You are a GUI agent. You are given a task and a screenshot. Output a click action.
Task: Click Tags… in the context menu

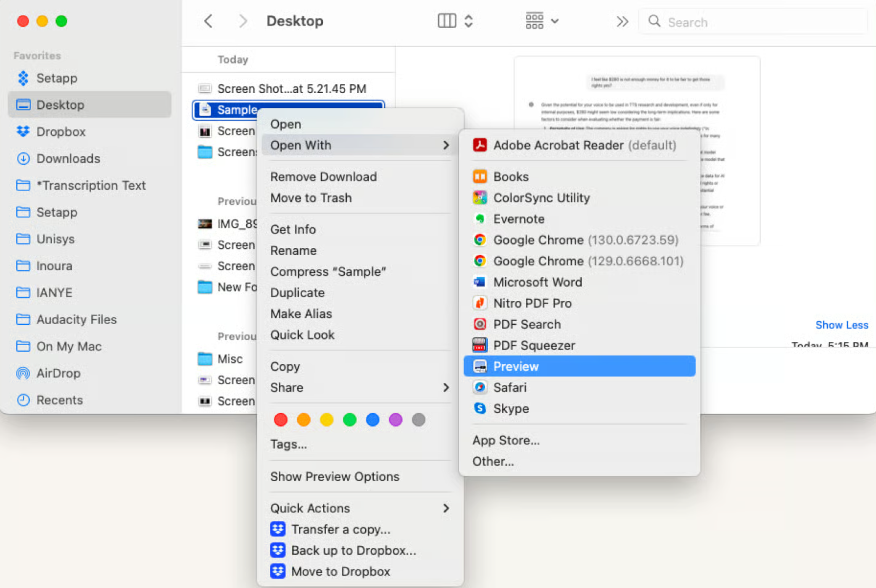pos(360,444)
